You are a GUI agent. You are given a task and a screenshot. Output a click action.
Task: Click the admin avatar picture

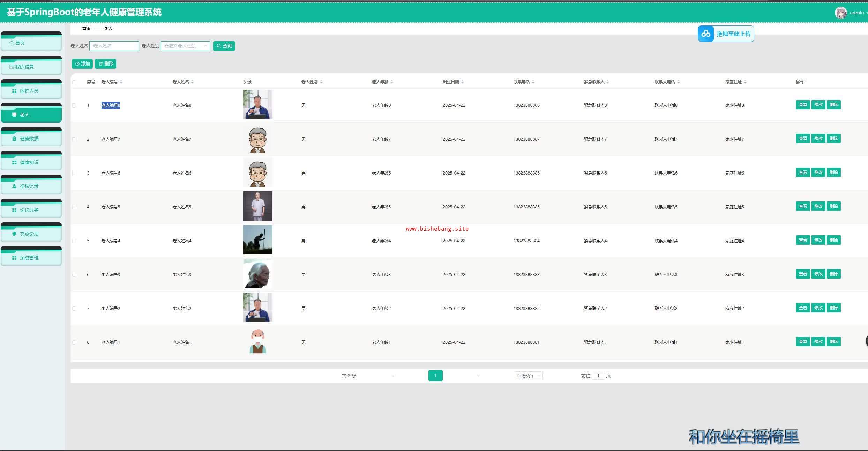pos(841,13)
